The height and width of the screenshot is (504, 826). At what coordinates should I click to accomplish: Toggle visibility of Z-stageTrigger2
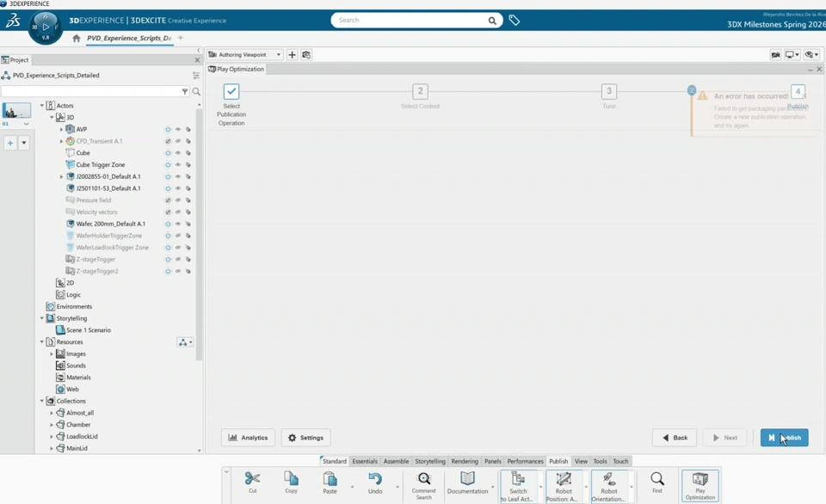(178, 271)
